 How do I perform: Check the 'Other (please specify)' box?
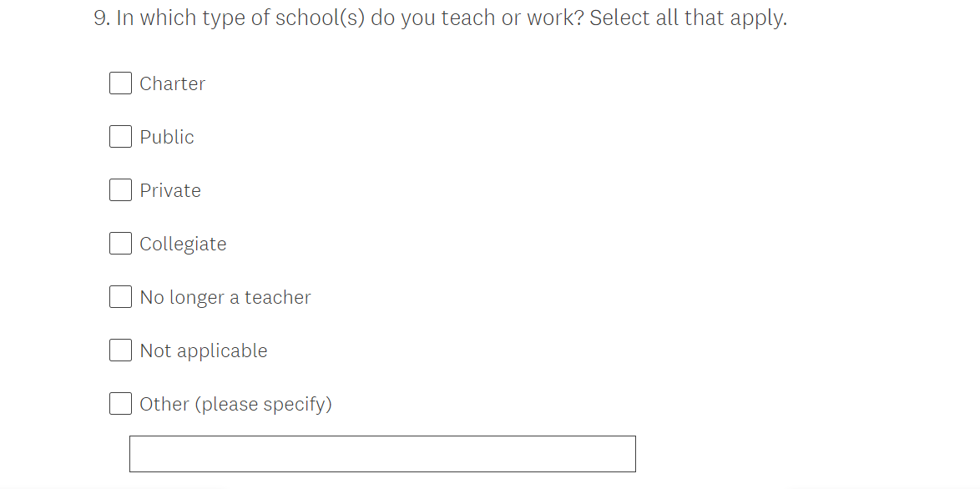(x=120, y=404)
